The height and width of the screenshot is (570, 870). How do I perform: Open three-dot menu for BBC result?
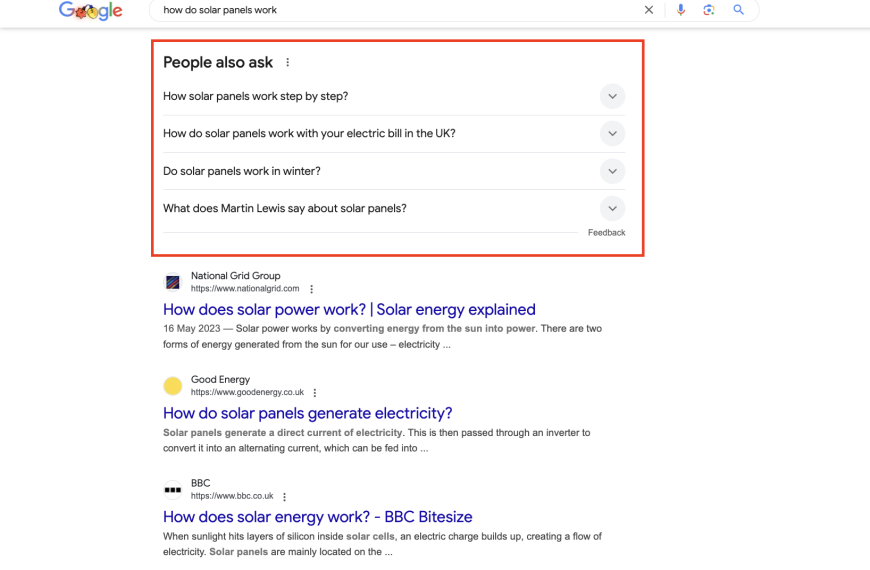tap(285, 497)
